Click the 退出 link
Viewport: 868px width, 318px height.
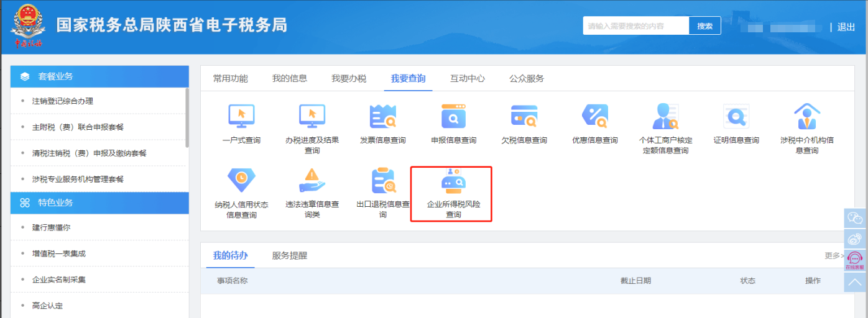(846, 27)
